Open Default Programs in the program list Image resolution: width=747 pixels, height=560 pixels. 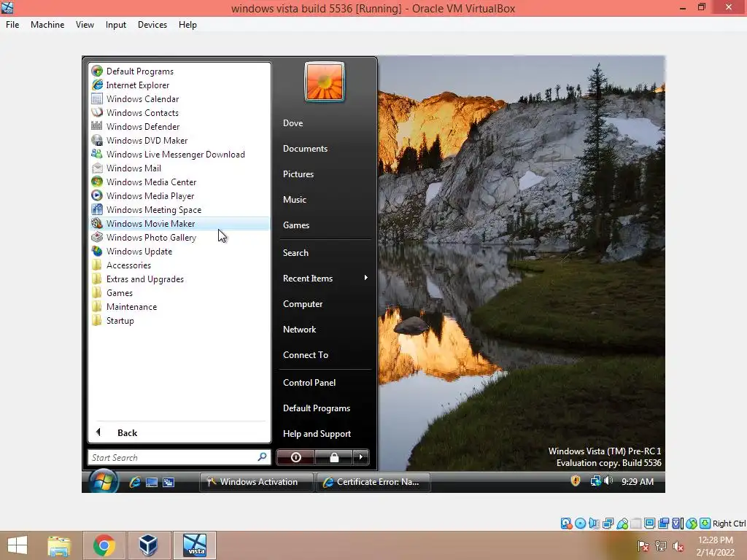click(x=179, y=71)
